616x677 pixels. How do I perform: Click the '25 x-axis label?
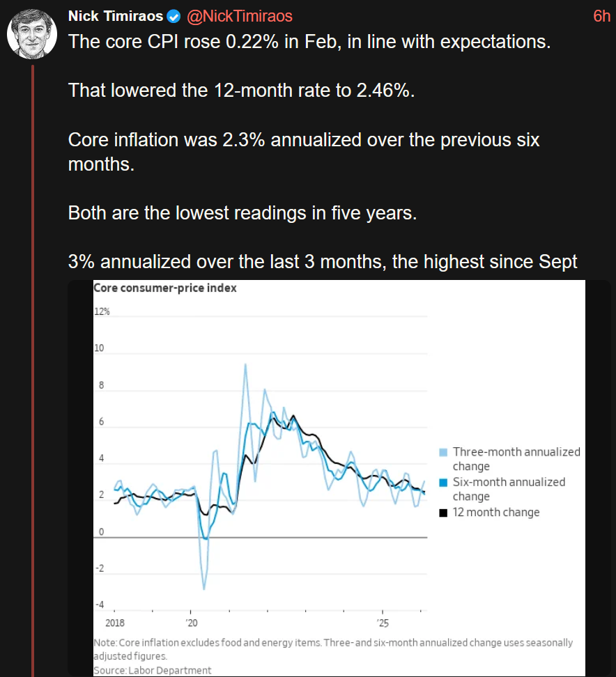tap(383, 621)
